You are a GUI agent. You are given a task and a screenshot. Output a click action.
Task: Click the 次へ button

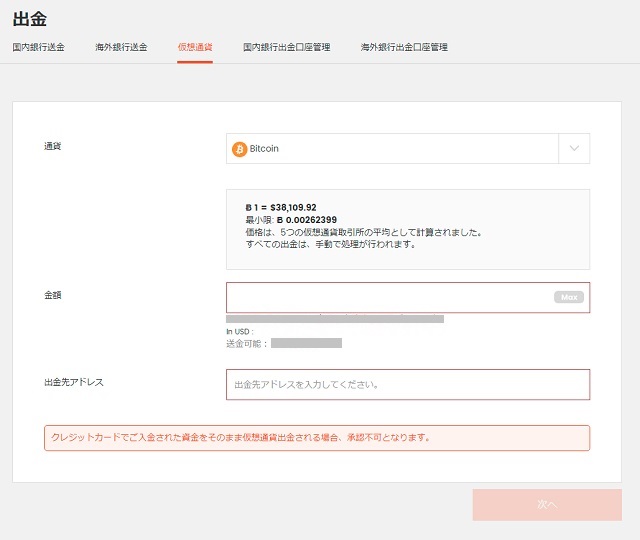[x=547, y=505]
